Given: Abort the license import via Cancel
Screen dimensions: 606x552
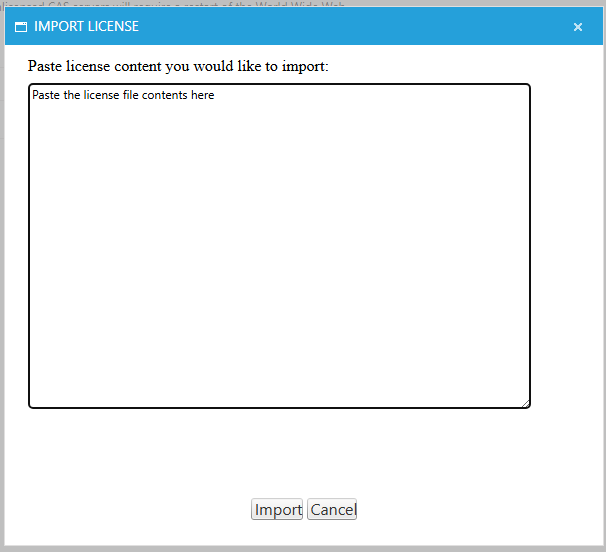Looking at the screenshot, I should tap(332, 510).
